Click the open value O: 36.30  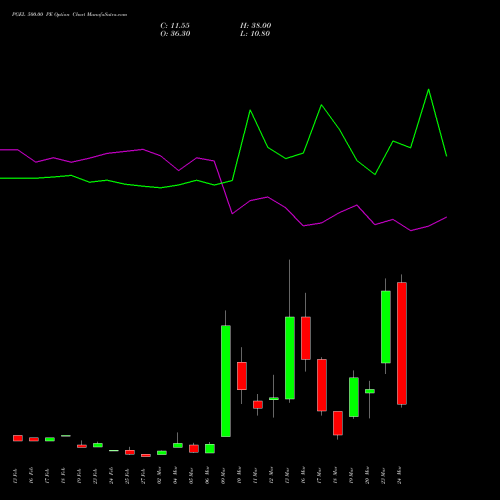coord(175,34)
